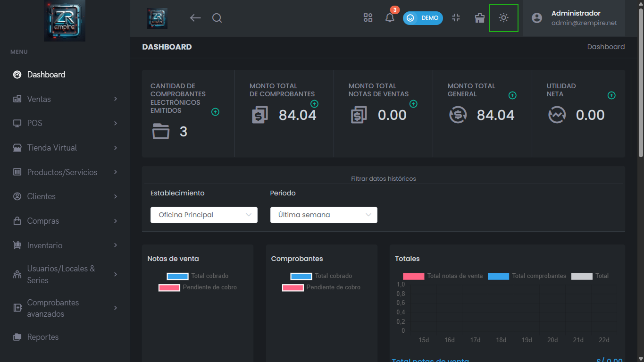Expand Comprobantes avanzados chevron

[x=116, y=308]
